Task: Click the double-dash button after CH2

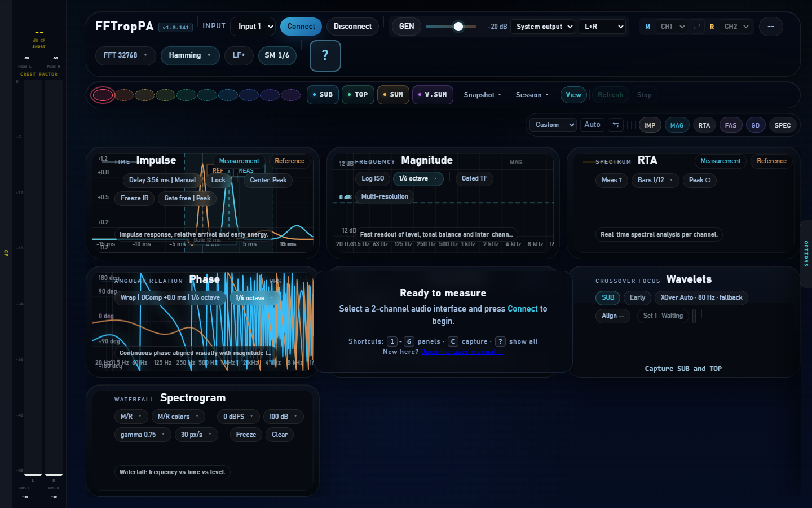Action: pos(771,27)
